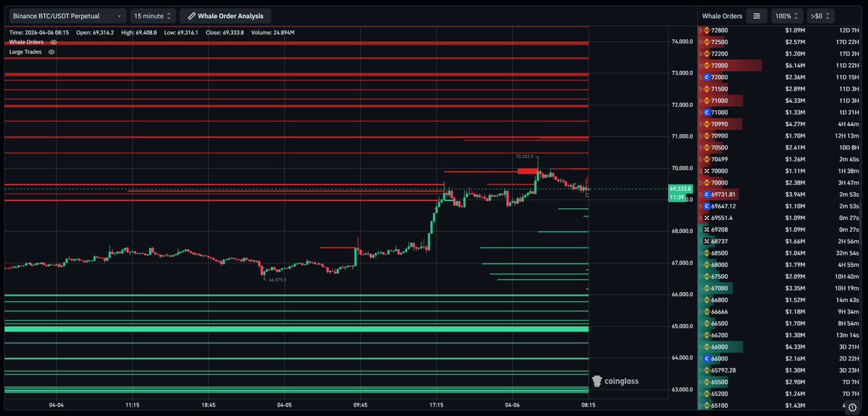
Task: Click the Binance icon on the 67000 row
Action: pos(706,288)
